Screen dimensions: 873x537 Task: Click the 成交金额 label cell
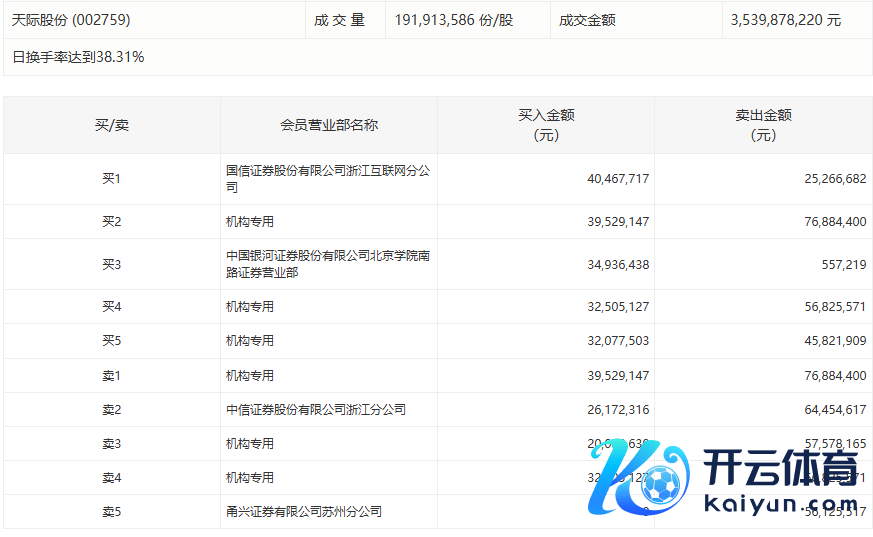(587, 20)
